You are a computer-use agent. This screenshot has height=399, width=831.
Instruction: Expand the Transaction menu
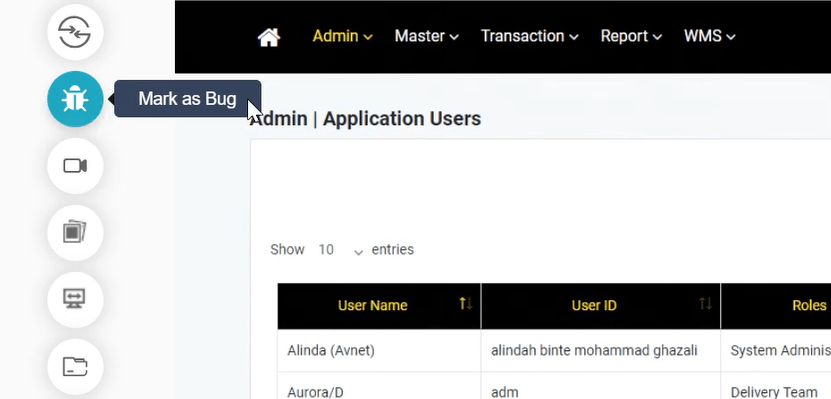click(529, 36)
